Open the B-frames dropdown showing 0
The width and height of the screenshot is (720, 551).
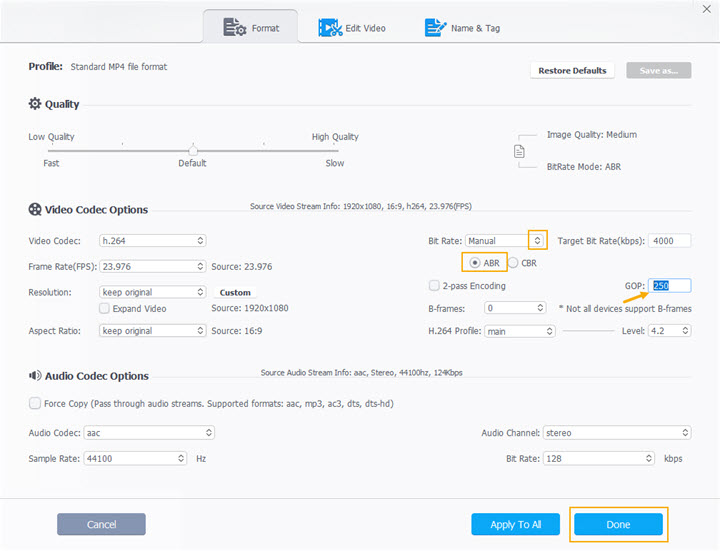[x=515, y=308]
